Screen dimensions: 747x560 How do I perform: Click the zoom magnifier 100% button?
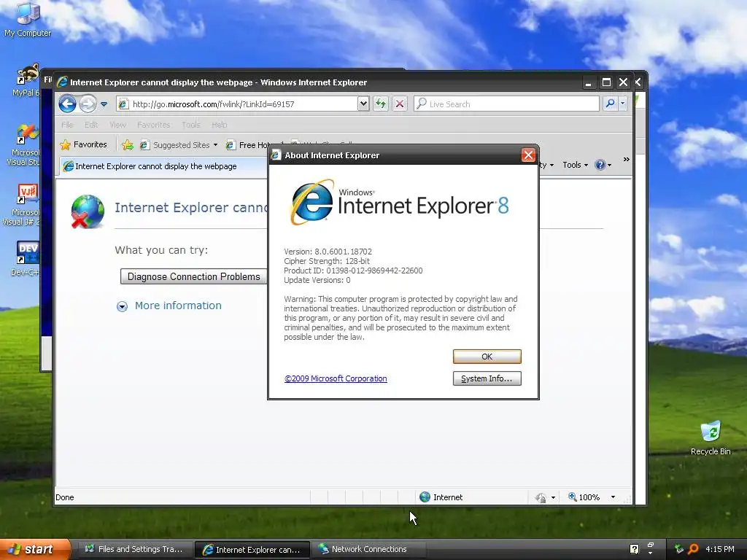(x=584, y=497)
